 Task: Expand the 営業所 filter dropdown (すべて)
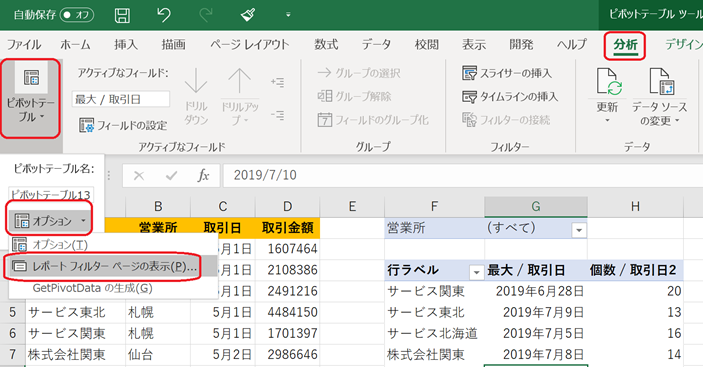(x=579, y=230)
